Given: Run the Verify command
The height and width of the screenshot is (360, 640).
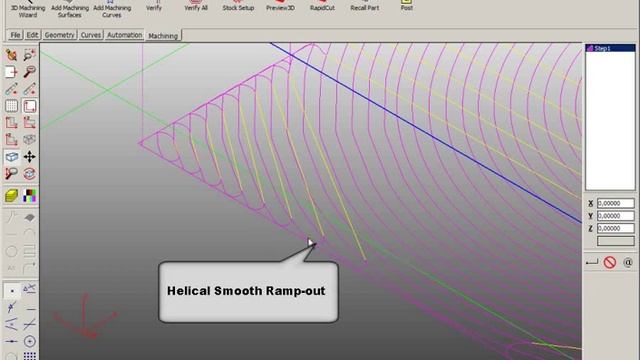Looking at the screenshot, I should point(154,6).
